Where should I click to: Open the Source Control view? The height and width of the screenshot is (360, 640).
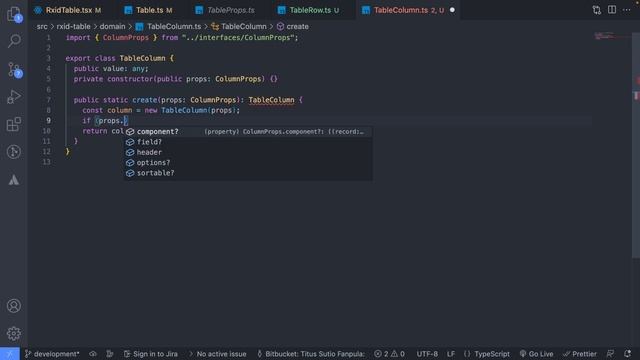14,70
